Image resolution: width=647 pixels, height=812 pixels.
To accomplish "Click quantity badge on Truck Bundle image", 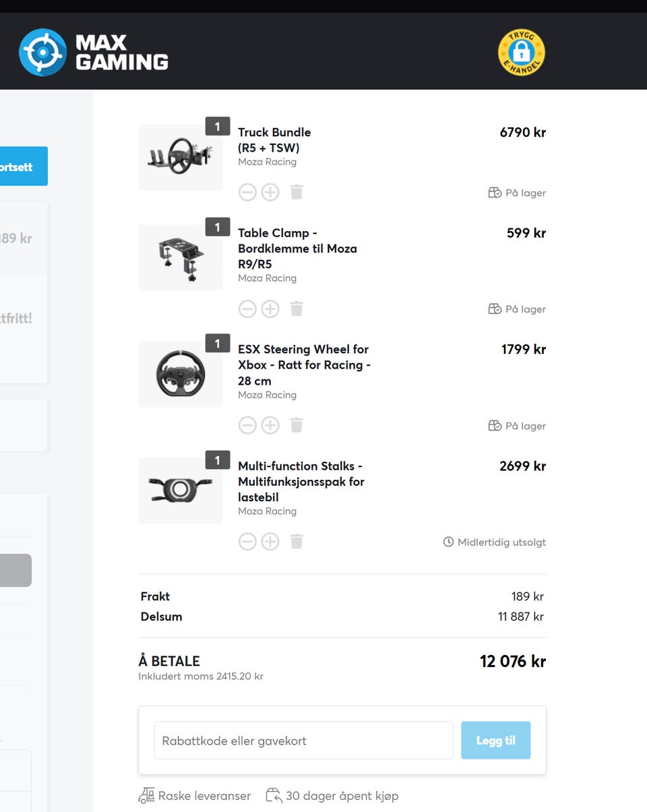I will 218,126.
